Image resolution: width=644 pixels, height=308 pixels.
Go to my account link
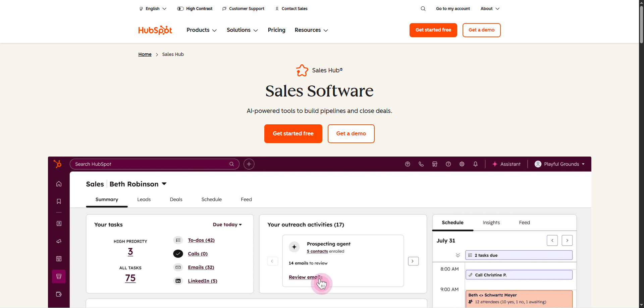point(453,9)
